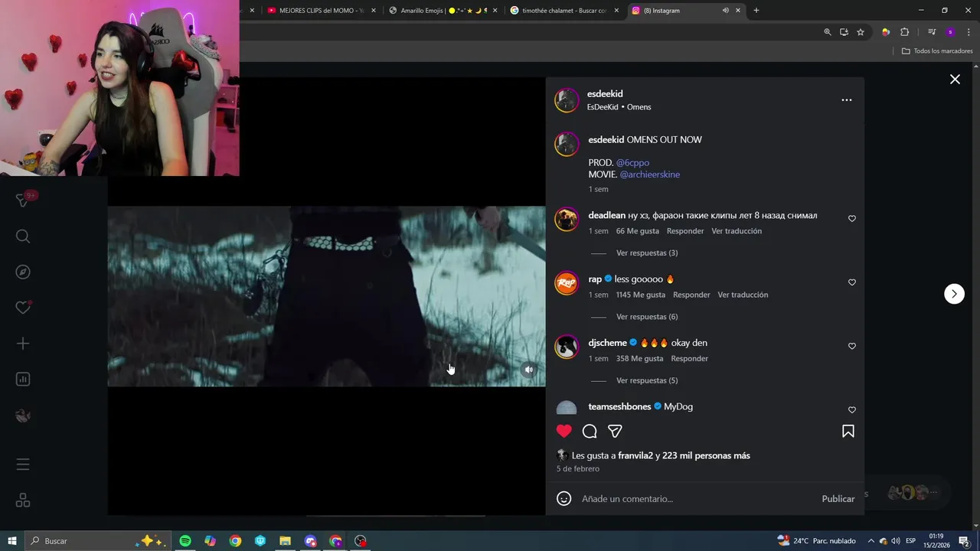Viewport: 980px width, 551px height.
Task: View '358 Me gusta' on djscheme's comment
Action: pyautogui.click(x=639, y=359)
